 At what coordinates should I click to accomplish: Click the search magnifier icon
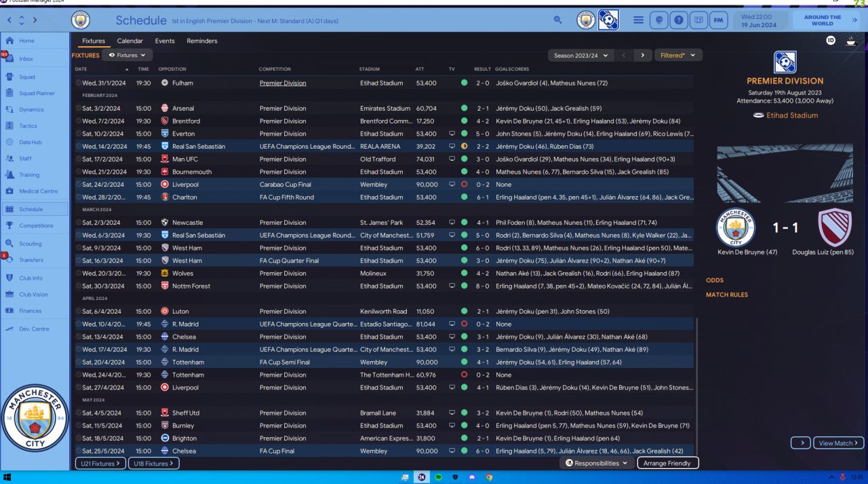(557, 20)
